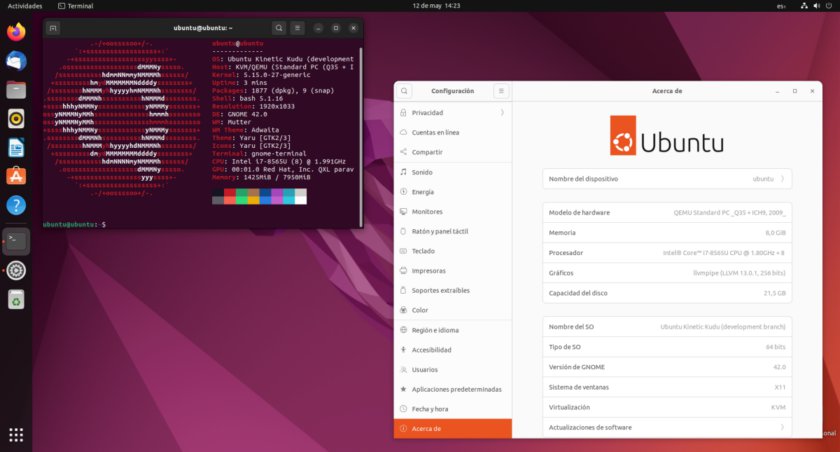Click the terminal prompt ubuntu@ubuntu
Screen dimensions: 840x452
(70, 224)
